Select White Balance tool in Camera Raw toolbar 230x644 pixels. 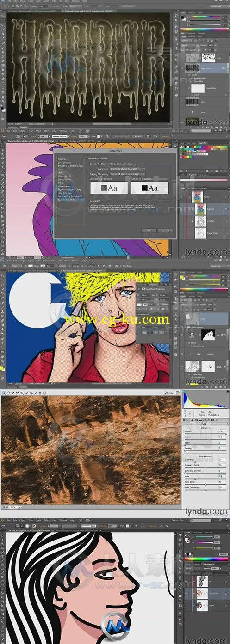[13, 393]
